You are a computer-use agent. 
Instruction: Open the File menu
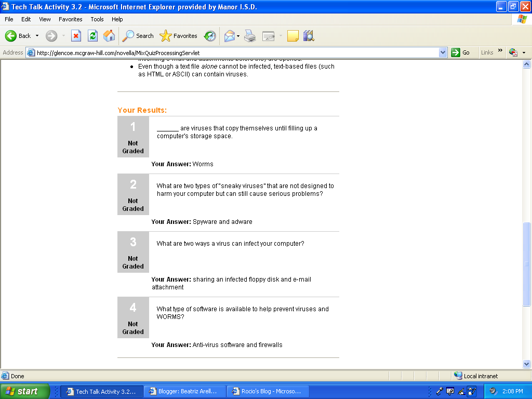pyautogui.click(x=9, y=19)
